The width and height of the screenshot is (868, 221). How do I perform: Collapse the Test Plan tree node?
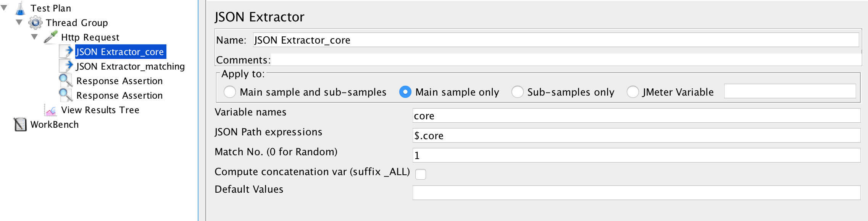[x=4, y=8]
